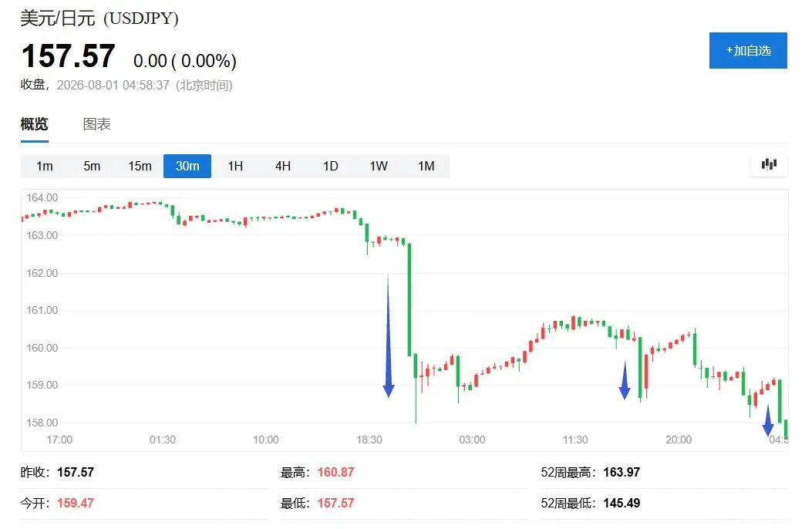Switch chart to 1W interval
This screenshot has width=812, height=529.
click(378, 166)
